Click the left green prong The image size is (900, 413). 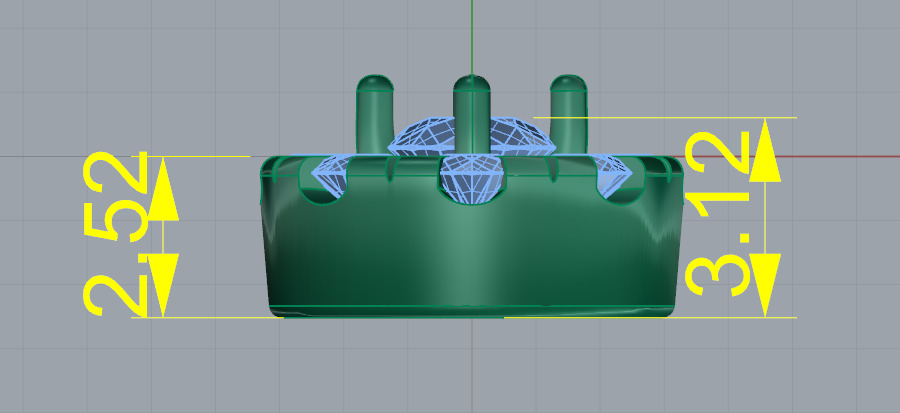(x=375, y=115)
